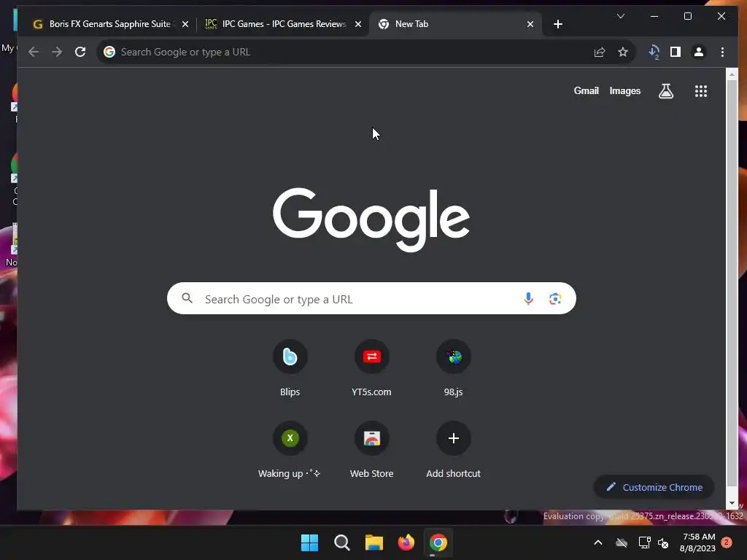Search by image with Google Lens
This screenshot has width=747, height=560.
(555, 298)
